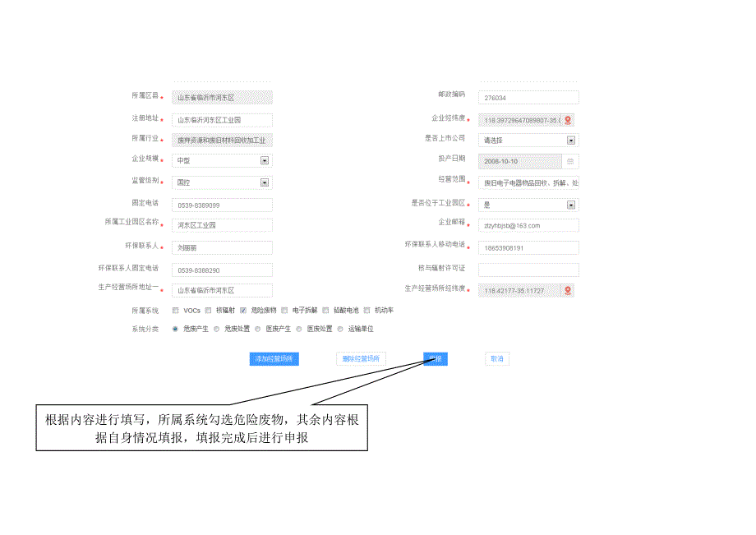Tick the VOCs checkbox

click(x=176, y=311)
